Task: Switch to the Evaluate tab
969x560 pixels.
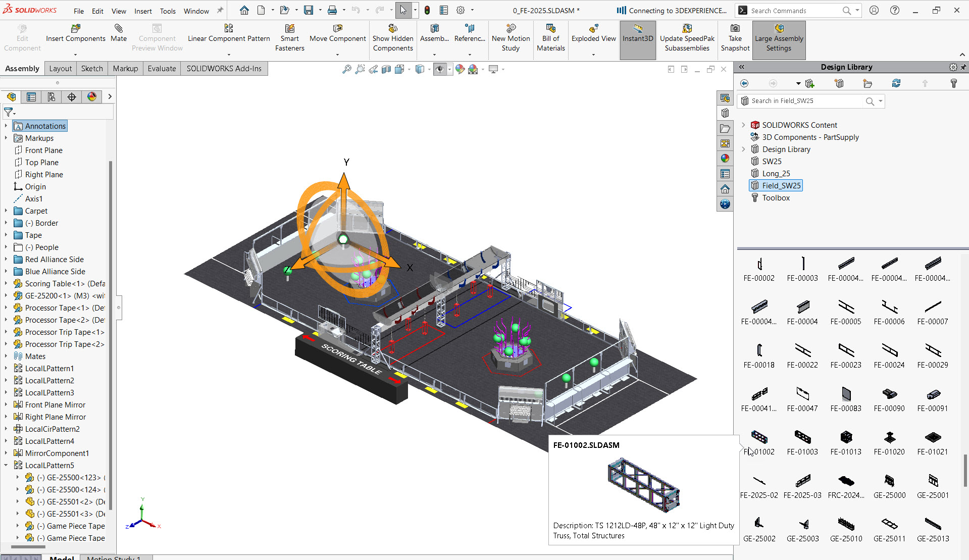Action: click(162, 68)
